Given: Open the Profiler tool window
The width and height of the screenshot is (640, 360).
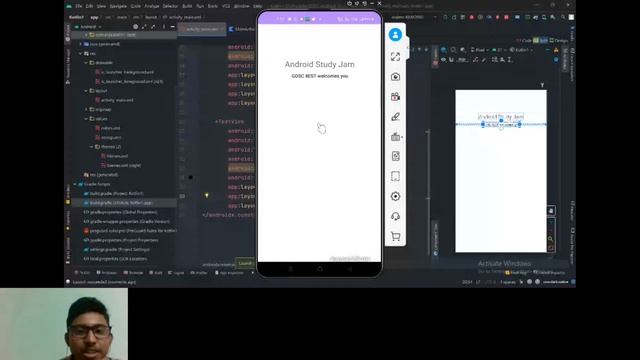Looking at the screenshot, I should click(x=199, y=273).
